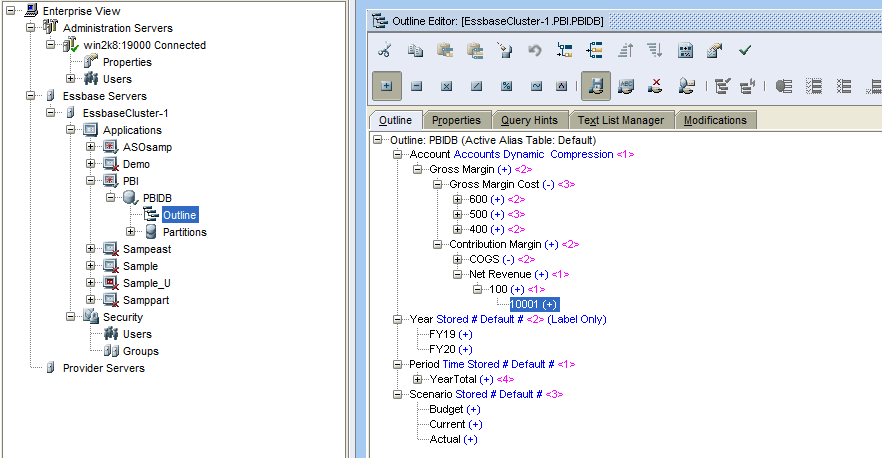The image size is (882, 458).
Task: Collapse the Gross Margin Cost member
Action: (437, 185)
